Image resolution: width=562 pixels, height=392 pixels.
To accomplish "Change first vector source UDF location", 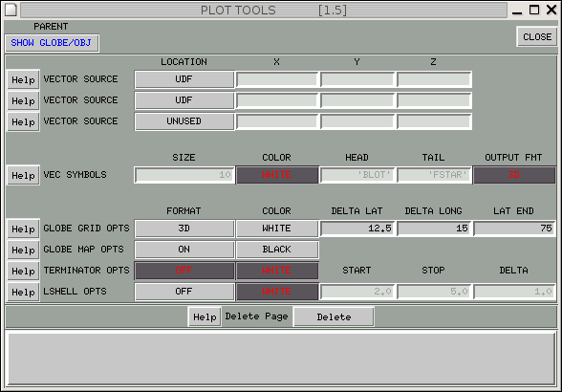I will point(184,79).
